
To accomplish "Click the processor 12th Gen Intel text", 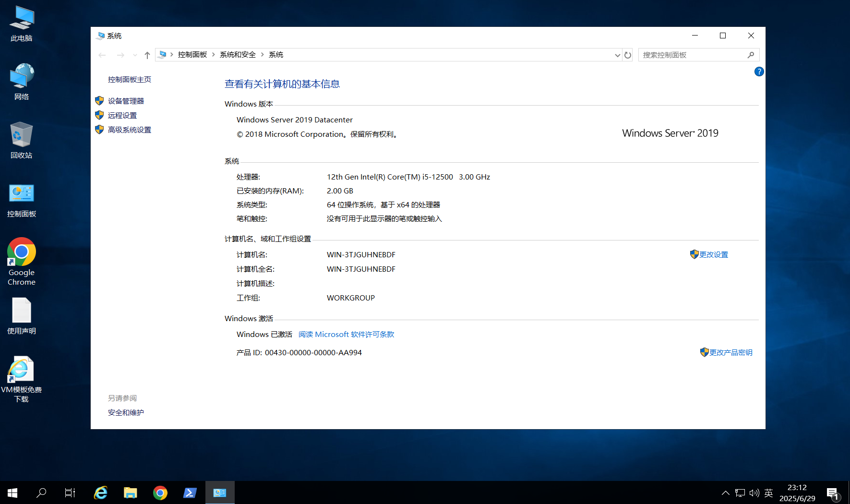I will coord(408,177).
